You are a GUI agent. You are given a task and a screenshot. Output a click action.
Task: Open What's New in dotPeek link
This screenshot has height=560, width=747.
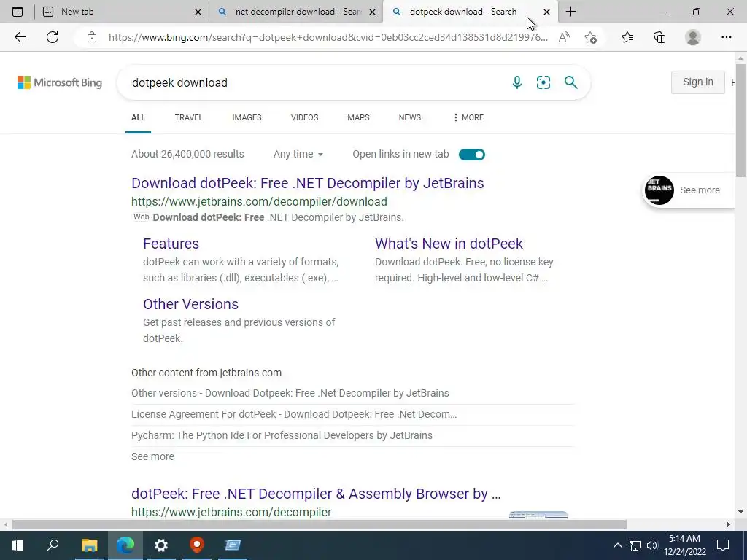point(449,244)
